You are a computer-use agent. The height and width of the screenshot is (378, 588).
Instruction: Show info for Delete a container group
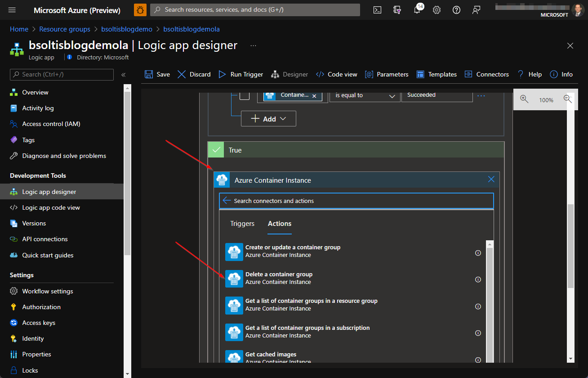(x=478, y=279)
